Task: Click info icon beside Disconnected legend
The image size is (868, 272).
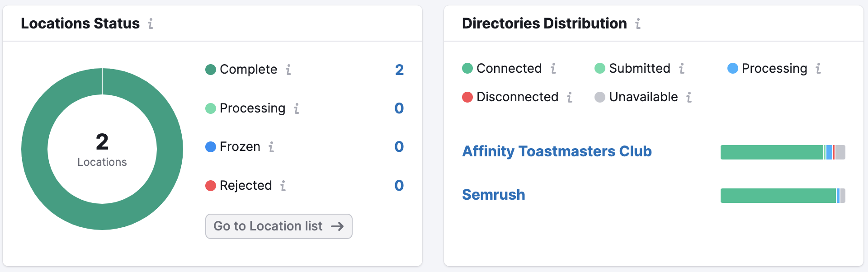Action: pos(570,97)
